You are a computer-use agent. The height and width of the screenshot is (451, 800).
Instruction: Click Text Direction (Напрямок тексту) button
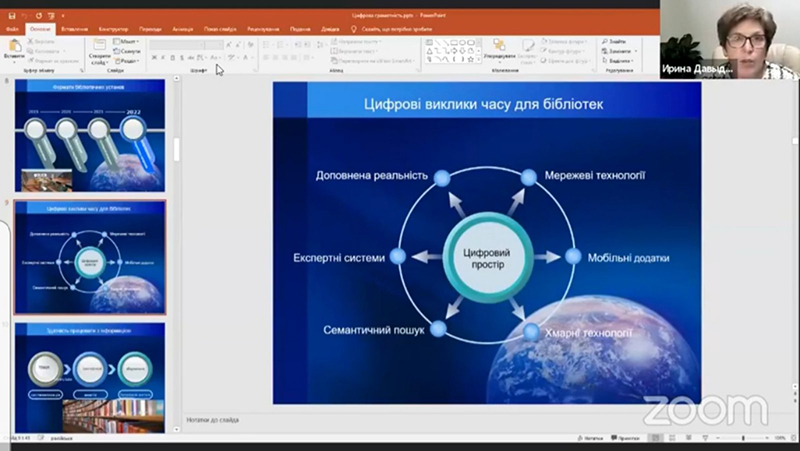pyautogui.click(x=356, y=41)
